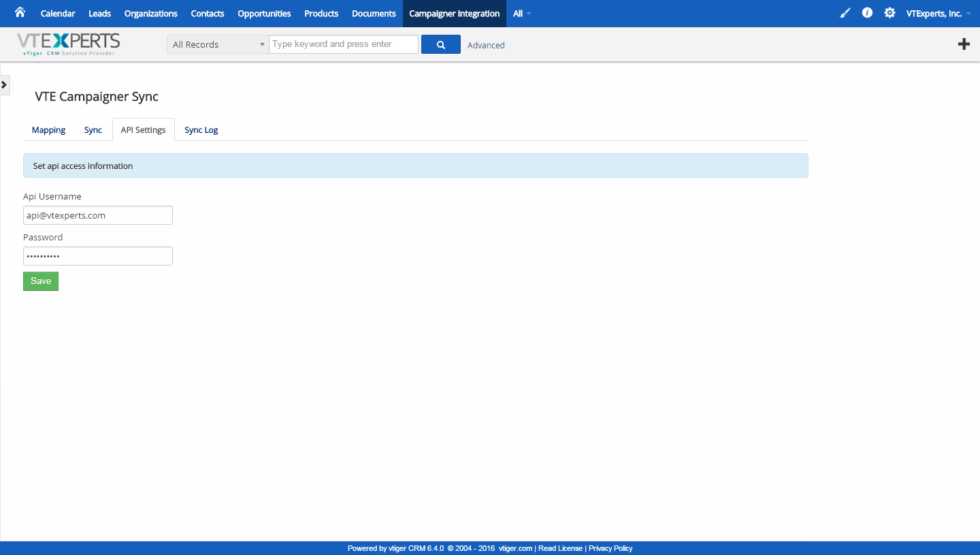Open the Sync Log tab
980x555 pixels.
coord(201,130)
